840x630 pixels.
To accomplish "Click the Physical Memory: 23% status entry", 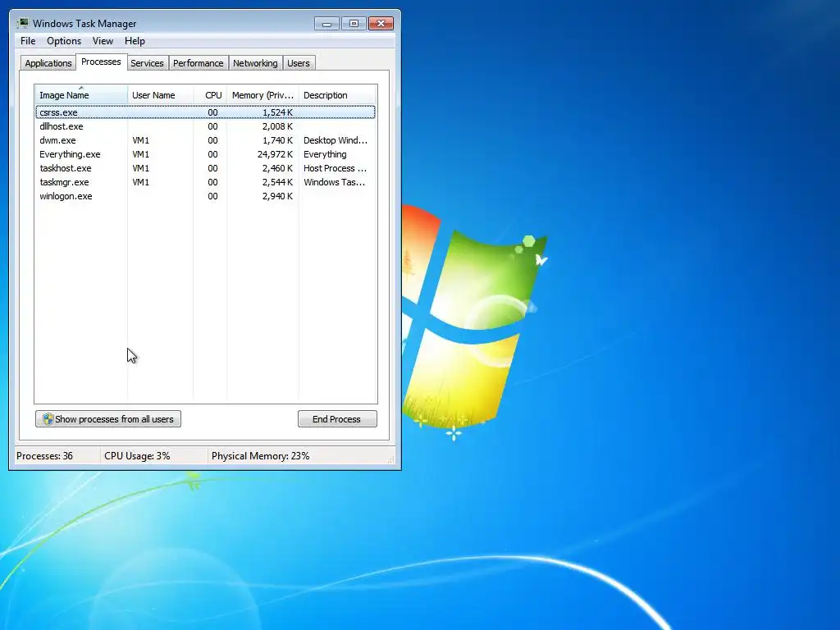I will pos(260,456).
